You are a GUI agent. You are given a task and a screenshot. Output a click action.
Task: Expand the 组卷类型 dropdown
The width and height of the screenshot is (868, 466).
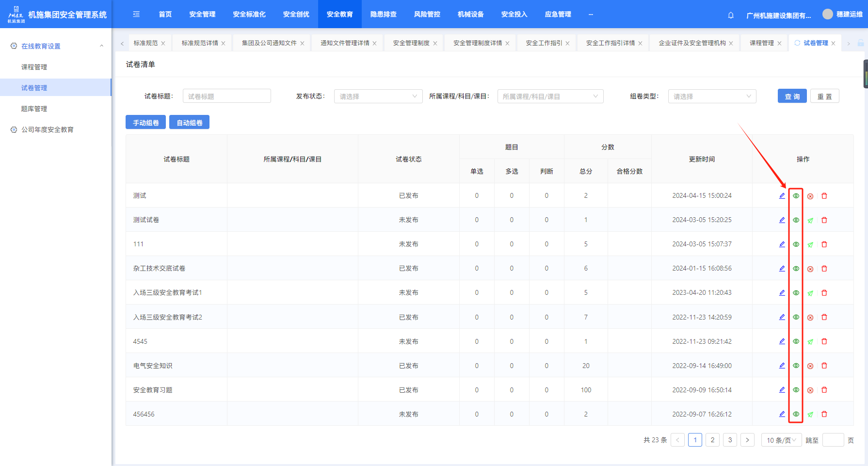[x=711, y=96]
